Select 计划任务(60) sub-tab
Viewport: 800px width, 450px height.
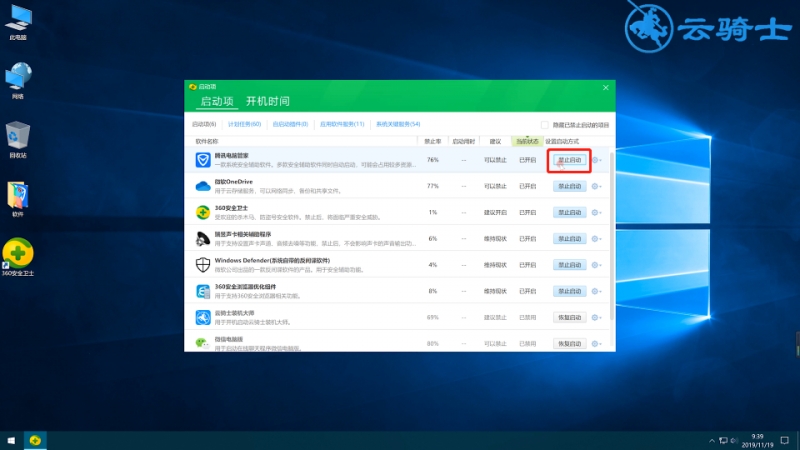pos(244,124)
